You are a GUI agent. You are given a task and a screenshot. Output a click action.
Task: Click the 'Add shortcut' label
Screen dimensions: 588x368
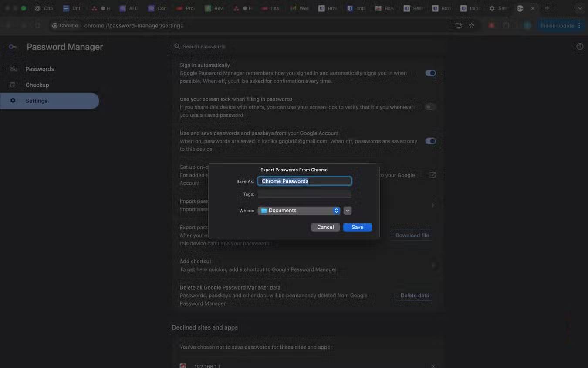click(x=196, y=261)
